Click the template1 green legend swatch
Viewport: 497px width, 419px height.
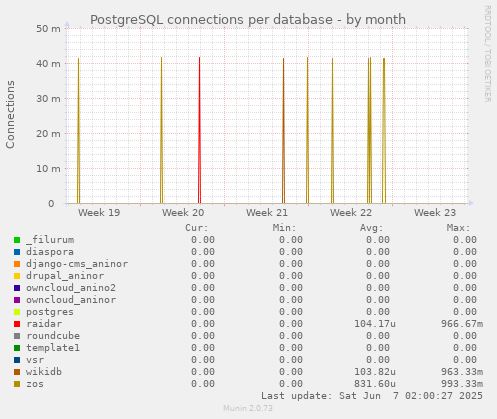click(17, 348)
